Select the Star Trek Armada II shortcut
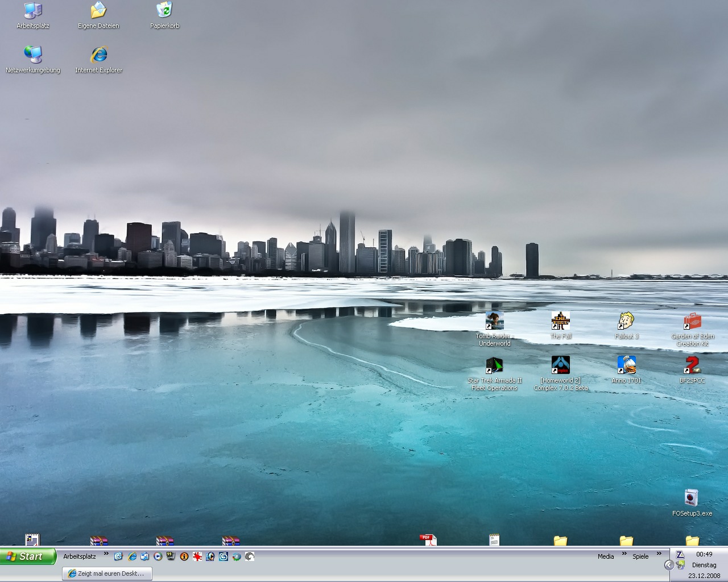 494,366
